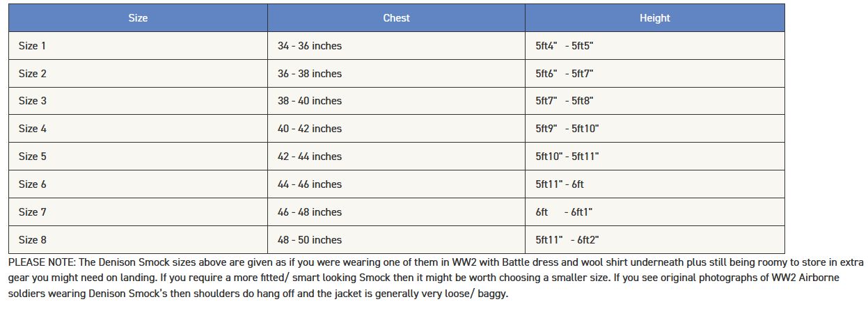Viewport: 868px width, 311px height.
Task: Click the 5ft4" - 5ft5" height cell
Action: 654,46
